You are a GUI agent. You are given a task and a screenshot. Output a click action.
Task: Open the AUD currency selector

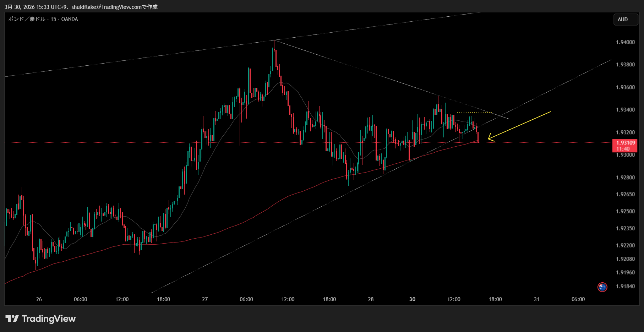point(626,20)
